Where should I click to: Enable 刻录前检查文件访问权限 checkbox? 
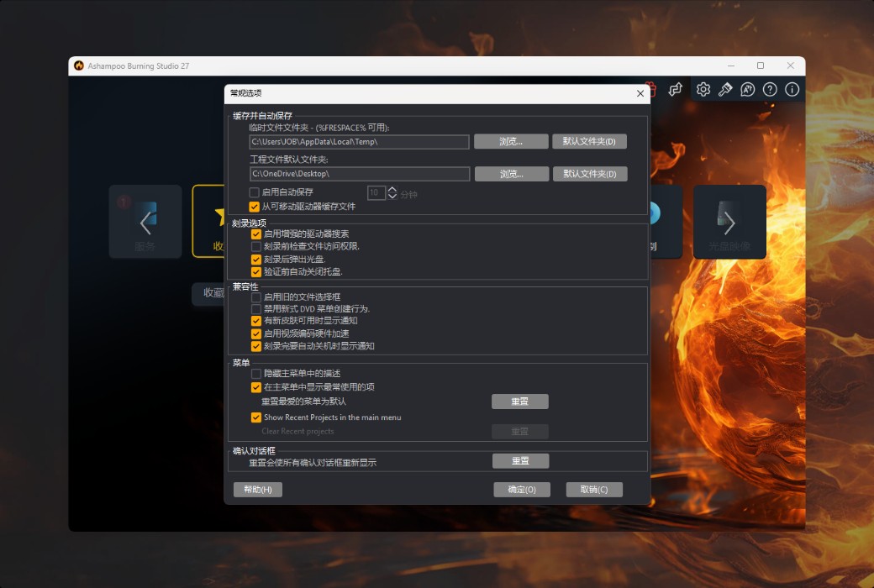click(255, 248)
